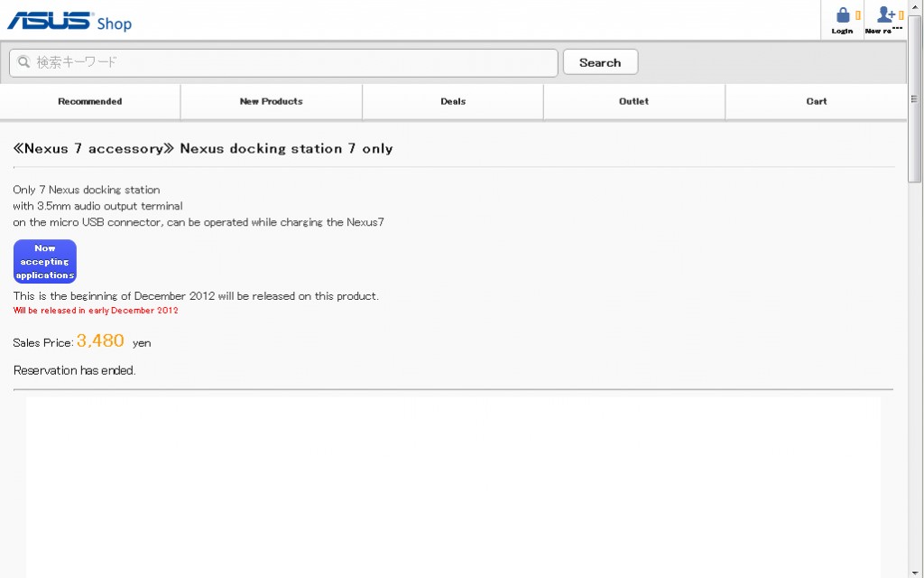Click the page vertical scrollbar thumb

[915, 99]
